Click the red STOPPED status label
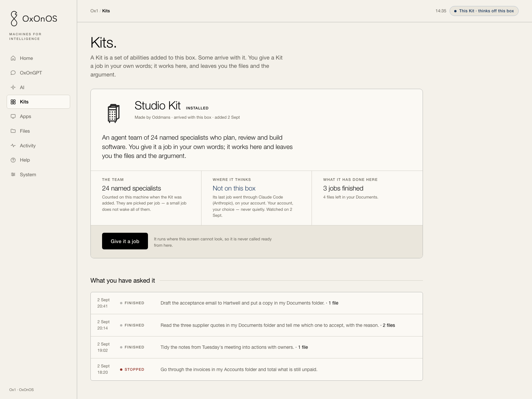This screenshot has width=532, height=399. 134,369
